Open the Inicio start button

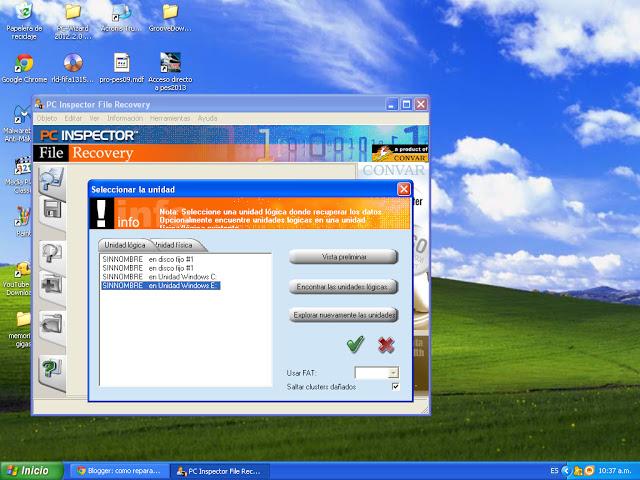28,470
